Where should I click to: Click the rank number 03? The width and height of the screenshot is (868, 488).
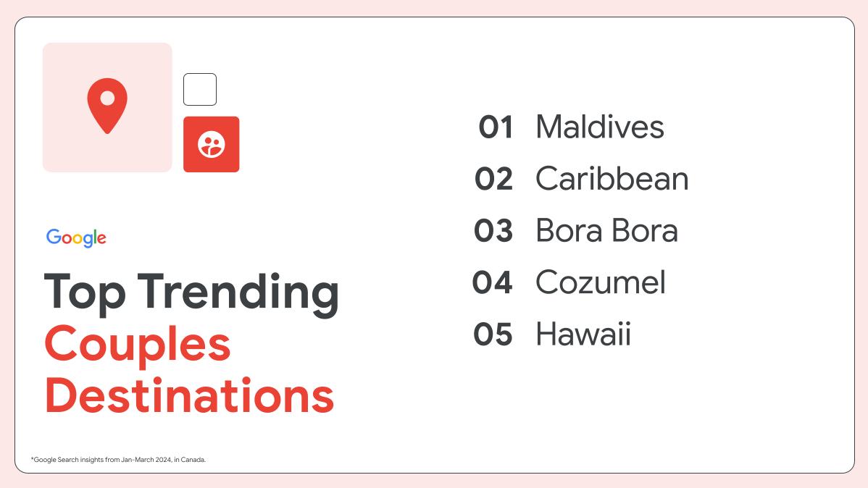click(493, 231)
